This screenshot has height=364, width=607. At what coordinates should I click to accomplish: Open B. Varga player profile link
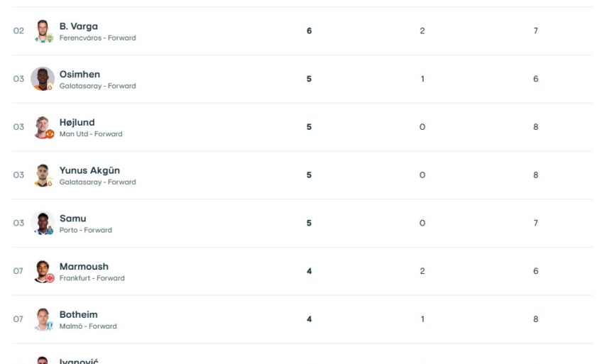point(78,26)
